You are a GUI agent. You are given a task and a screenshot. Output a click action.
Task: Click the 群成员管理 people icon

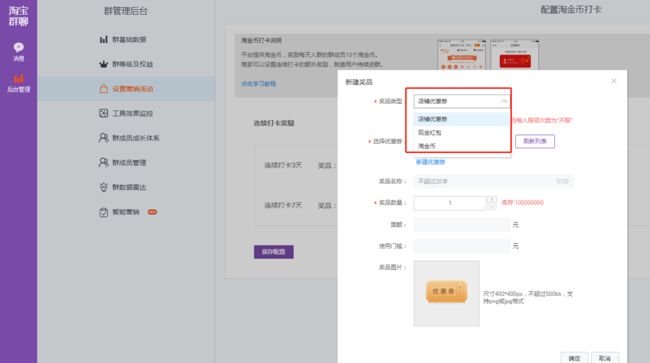(x=104, y=162)
